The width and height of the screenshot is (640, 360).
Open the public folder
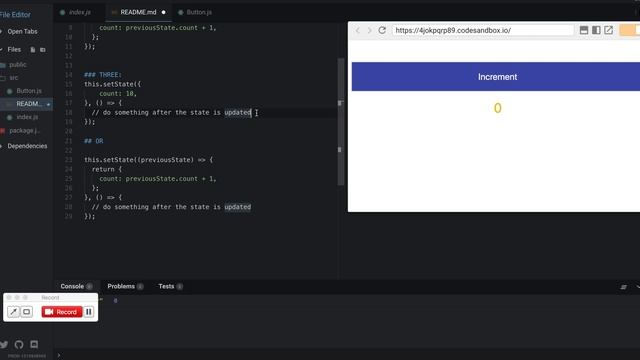click(x=18, y=64)
